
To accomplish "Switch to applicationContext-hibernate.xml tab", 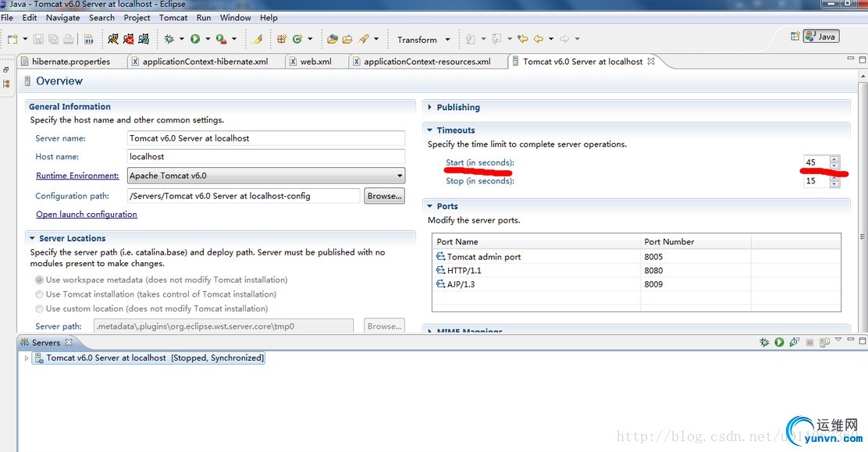I will coord(205,62).
